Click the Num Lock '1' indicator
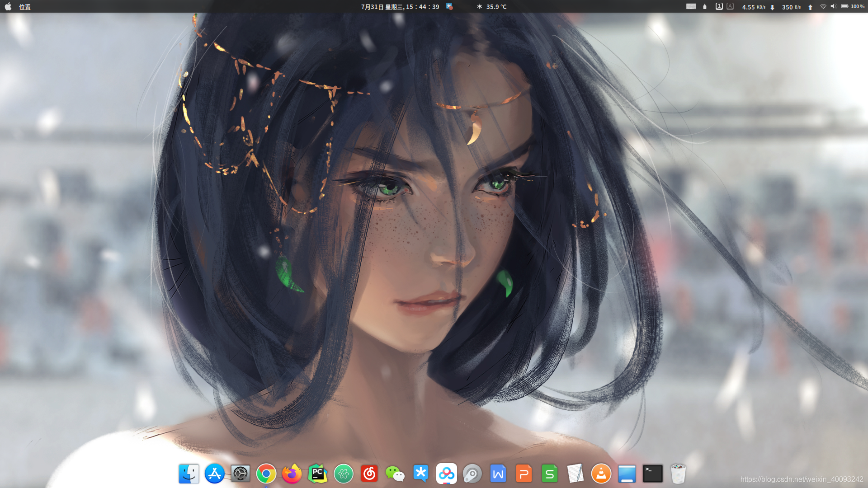This screenshot has width=868, height=488. pos(719,6)
